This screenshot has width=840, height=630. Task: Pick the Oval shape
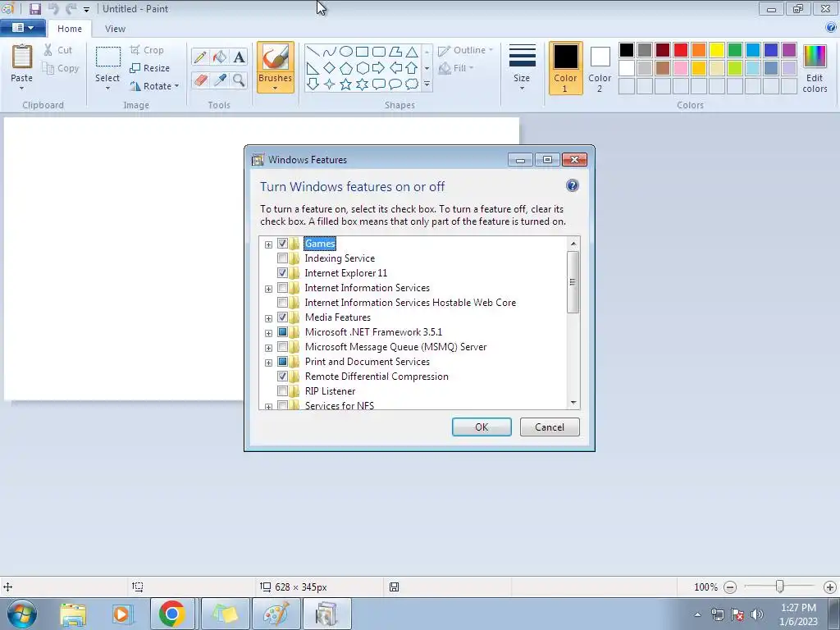point(346,52)
